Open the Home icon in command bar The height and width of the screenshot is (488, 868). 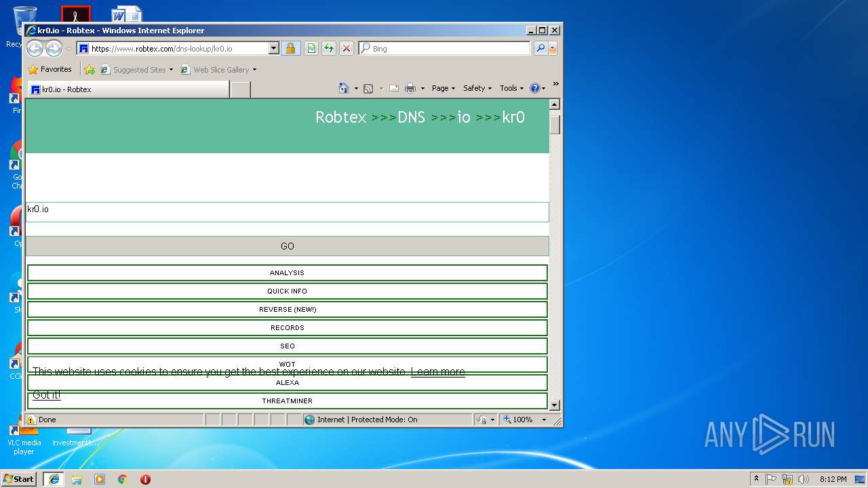click(344, 88)
